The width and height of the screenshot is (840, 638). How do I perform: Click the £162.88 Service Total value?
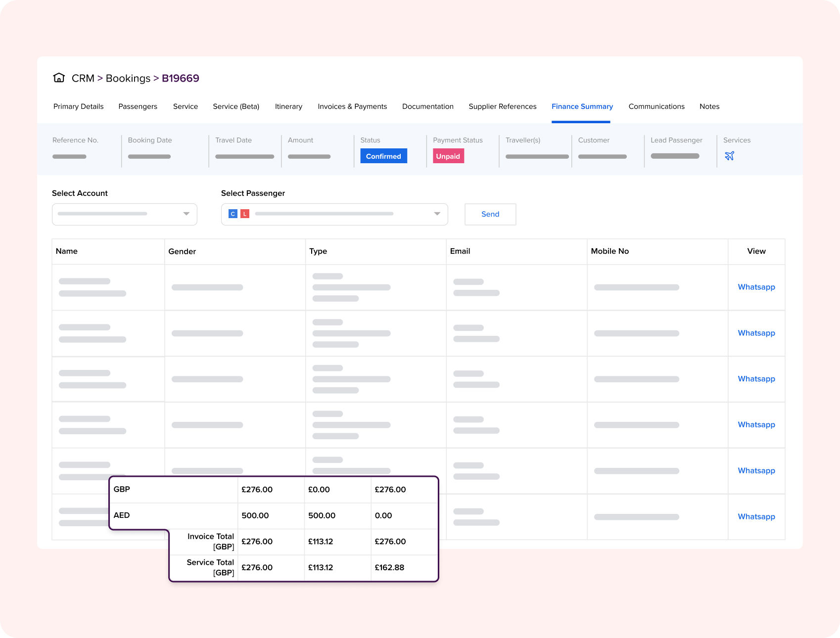click(x=389, y=568)
